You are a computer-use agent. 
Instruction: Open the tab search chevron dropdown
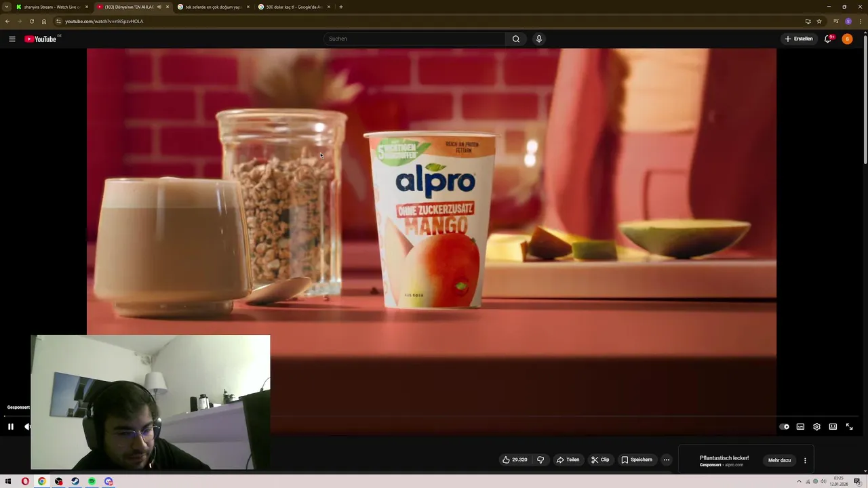[x=7, y=7]
